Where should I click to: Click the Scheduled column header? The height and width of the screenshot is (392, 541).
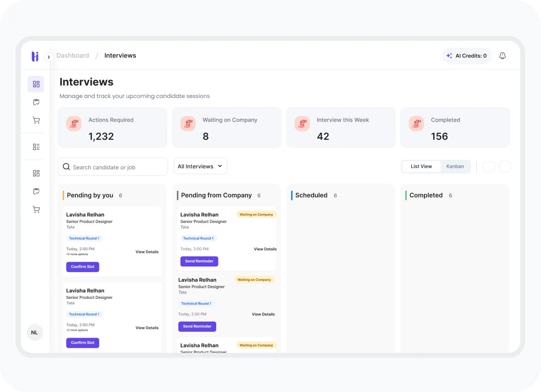(x=311, y=196)
